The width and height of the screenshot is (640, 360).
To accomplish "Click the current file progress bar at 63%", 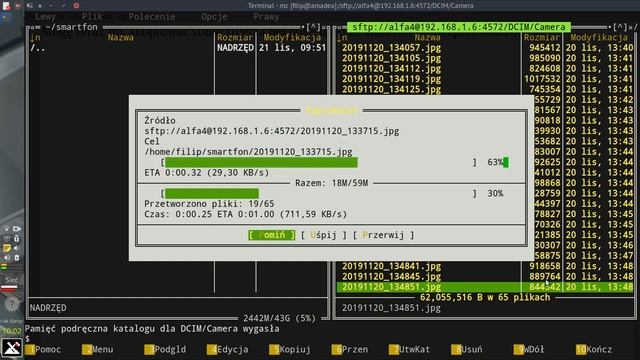I will click(318, 162).
